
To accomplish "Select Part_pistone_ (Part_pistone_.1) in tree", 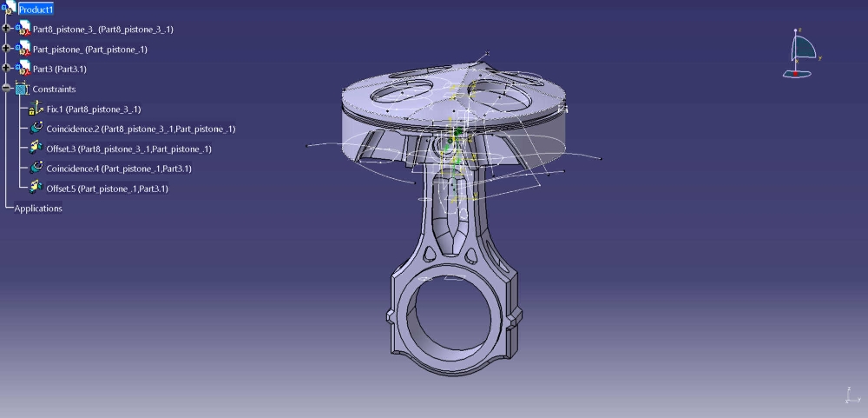I will [89, 50].
